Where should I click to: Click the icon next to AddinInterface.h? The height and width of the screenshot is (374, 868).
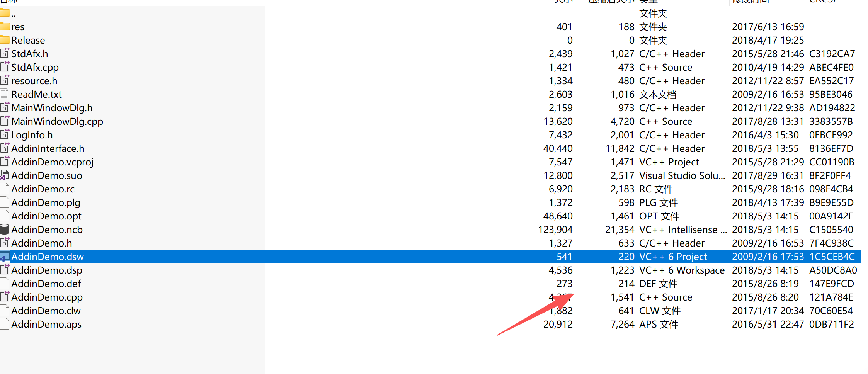pos(5,148)
